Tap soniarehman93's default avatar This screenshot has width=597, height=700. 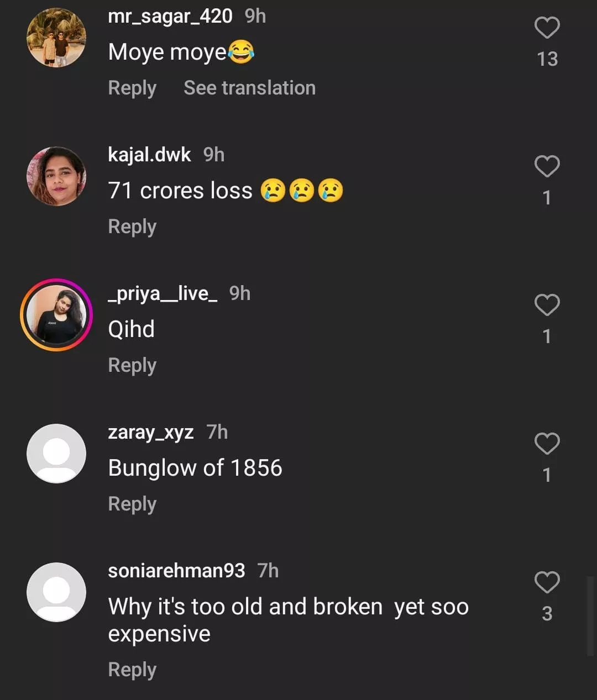pyautogui.click(x=56, y=592)
